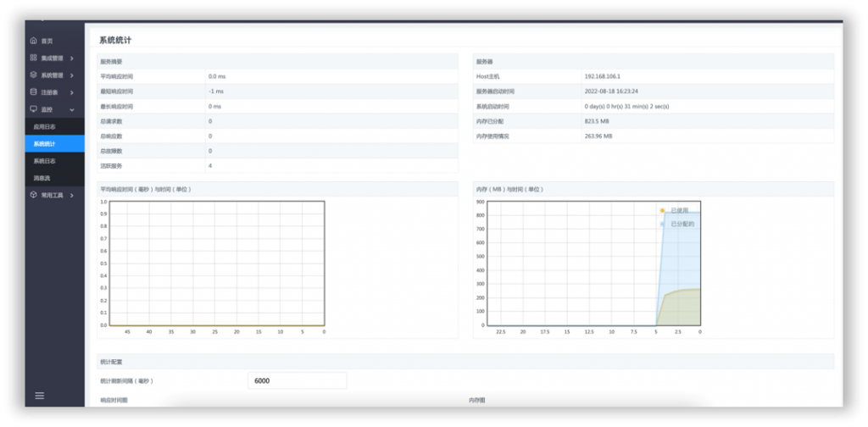868x427 pixels.
Task: Click the 统计刷新间隔 input field
Action: [x=297, y=381]
